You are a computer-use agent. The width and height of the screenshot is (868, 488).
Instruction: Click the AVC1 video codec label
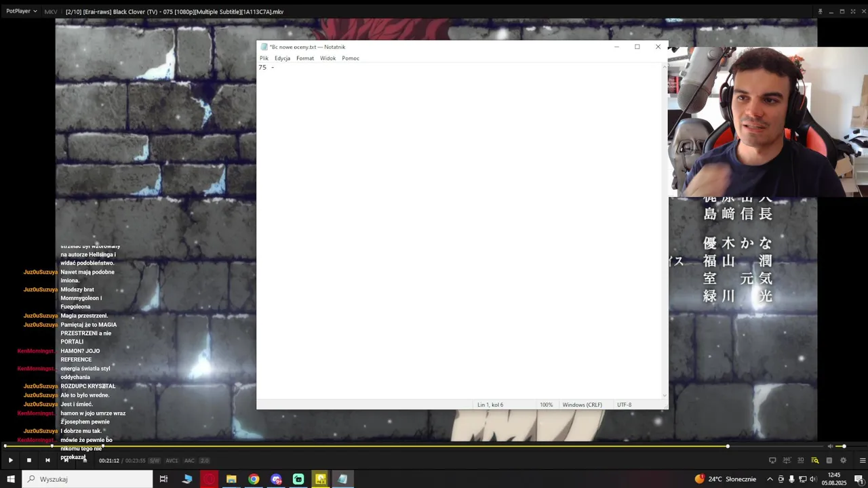pos(172,461)
